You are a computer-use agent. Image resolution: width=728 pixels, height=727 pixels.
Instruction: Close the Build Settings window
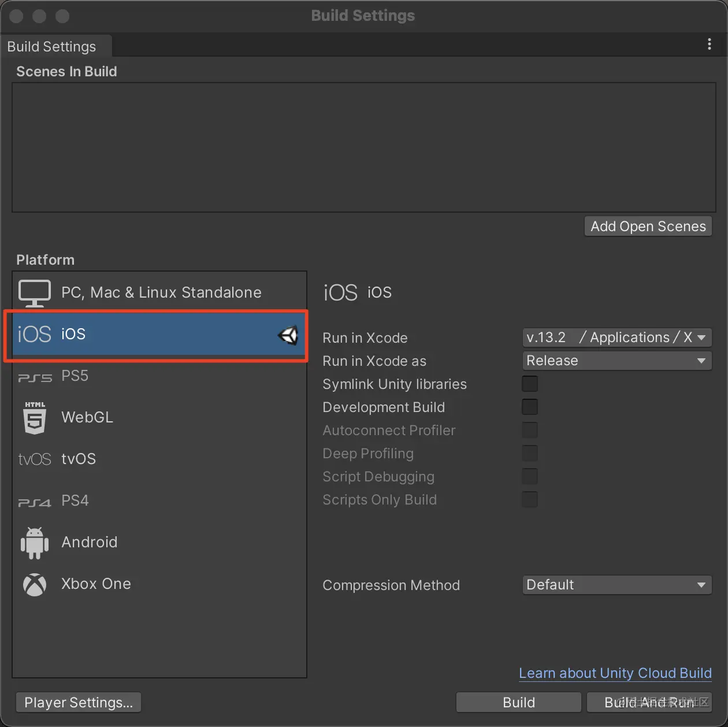coord(16,16)
